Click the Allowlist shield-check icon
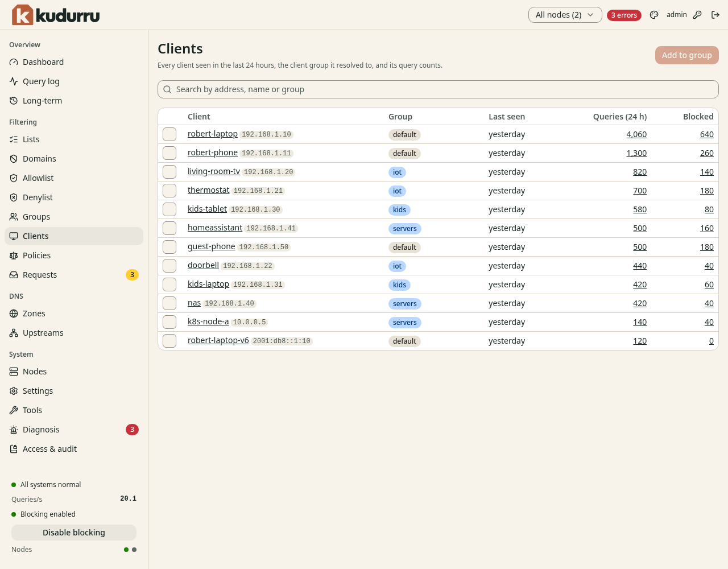728x569 pixels. 14,178
